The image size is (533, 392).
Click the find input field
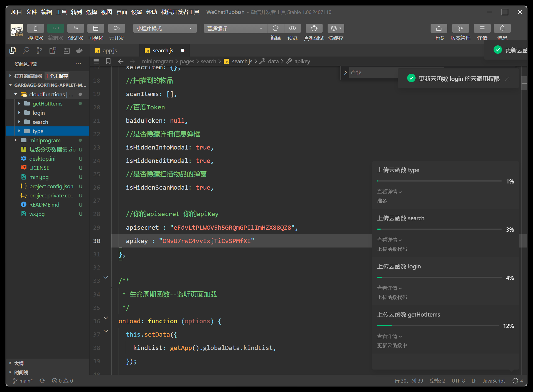[373, 73]
